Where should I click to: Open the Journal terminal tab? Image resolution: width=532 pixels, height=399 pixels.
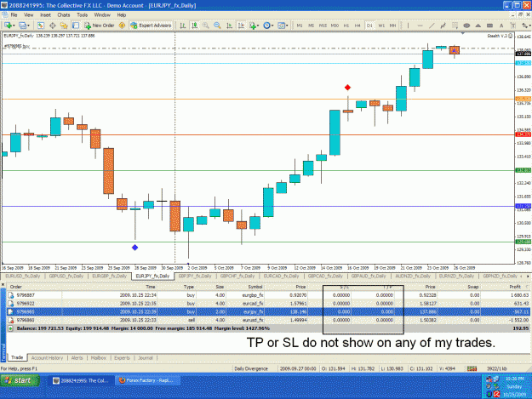(146, 358)
